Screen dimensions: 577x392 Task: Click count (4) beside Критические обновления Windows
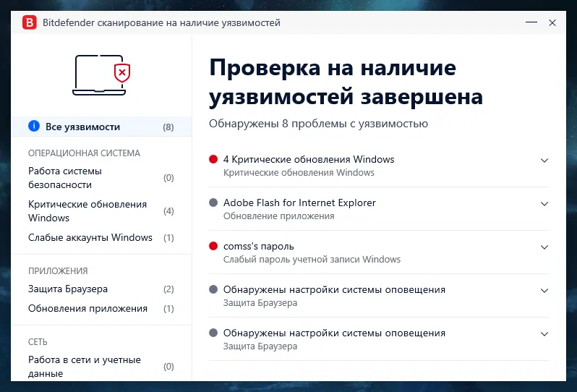(x=168, y=211)
